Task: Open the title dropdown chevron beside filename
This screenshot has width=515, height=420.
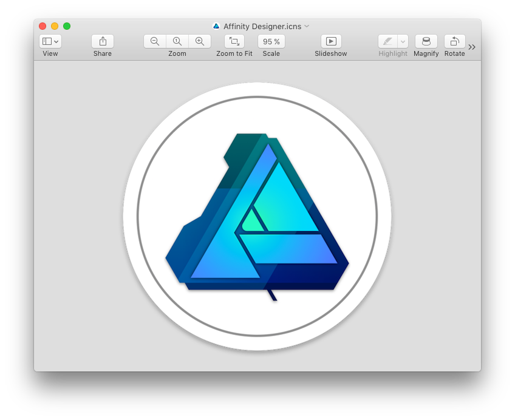Action: pos(307,26)
